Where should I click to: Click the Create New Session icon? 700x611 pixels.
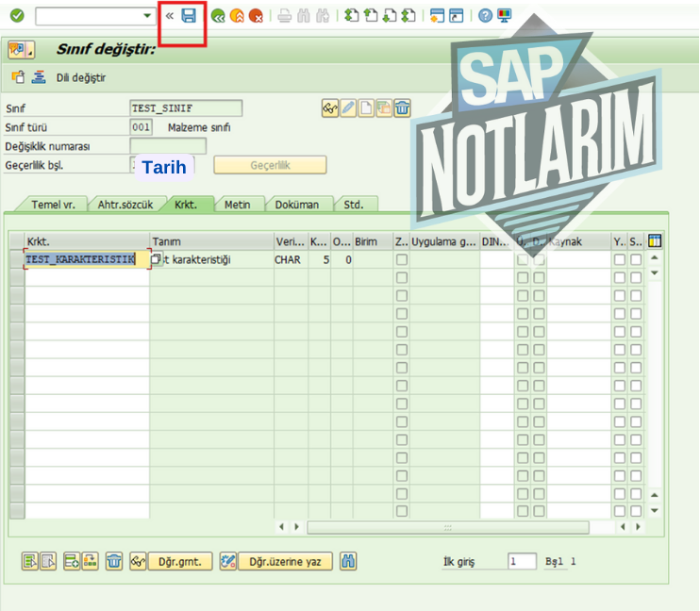tap(437, 16)
